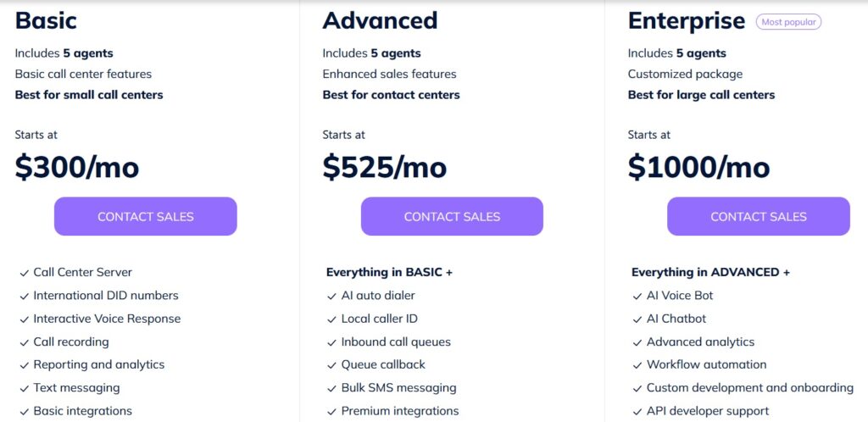
Task: Click Custom development and onboarding item
Action: pyautogui.click(x=749, y=388)
